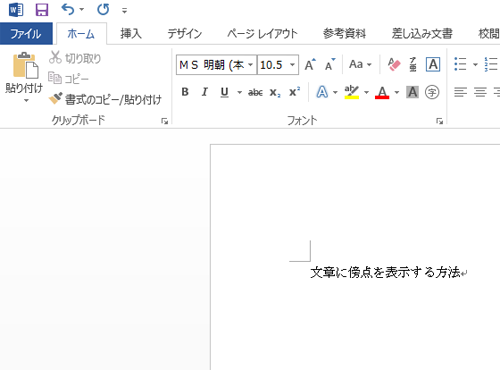The height and width of the screenshot is (370, 500).
Task: Expand font color dropdown arrow
Action: pyautogui.click(x=397, y=92)
